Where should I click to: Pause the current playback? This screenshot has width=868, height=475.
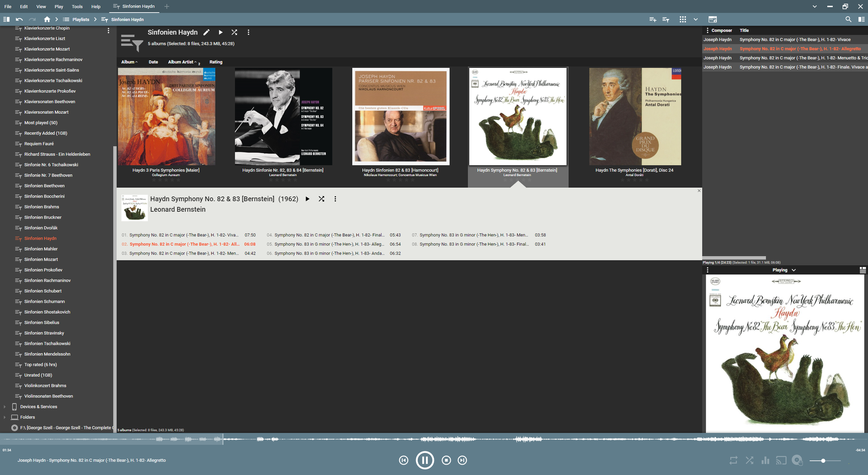click(425, 461)
